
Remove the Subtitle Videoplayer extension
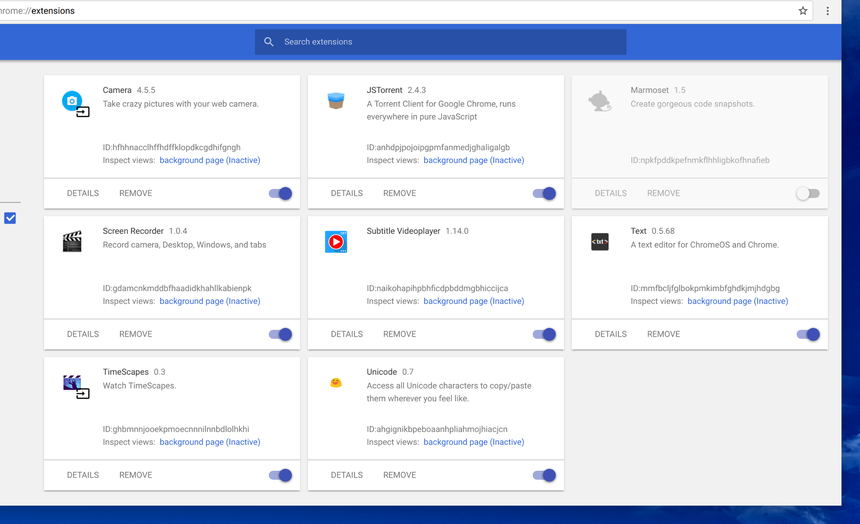coord(399,334)
